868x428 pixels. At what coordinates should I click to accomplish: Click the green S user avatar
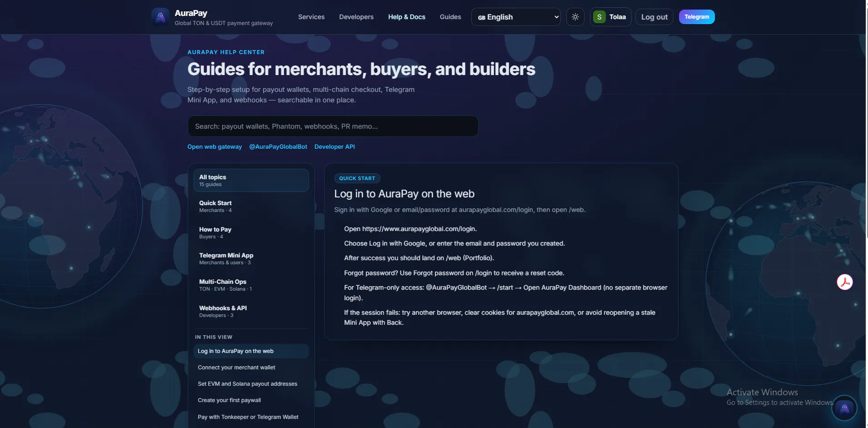[599, 17]
